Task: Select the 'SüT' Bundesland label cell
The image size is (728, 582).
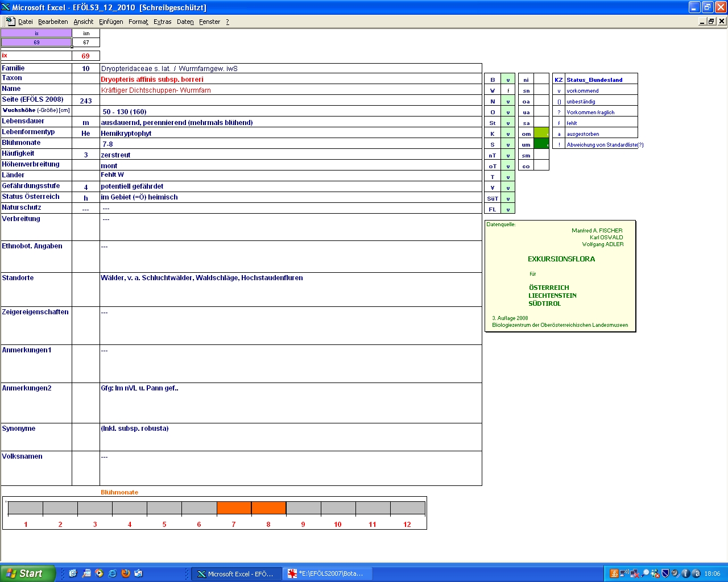Action: (493, 198)
